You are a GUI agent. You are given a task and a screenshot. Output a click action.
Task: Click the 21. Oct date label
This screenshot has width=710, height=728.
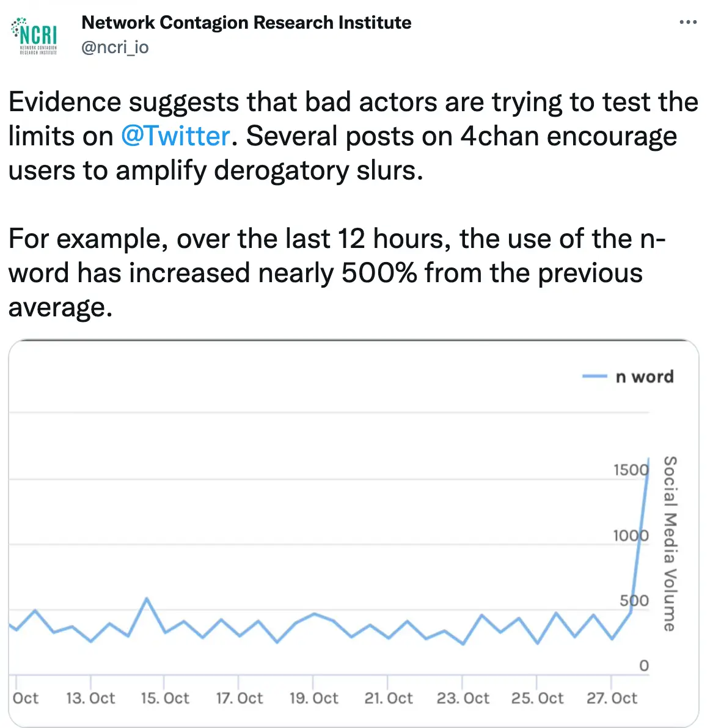pos(388,697)
